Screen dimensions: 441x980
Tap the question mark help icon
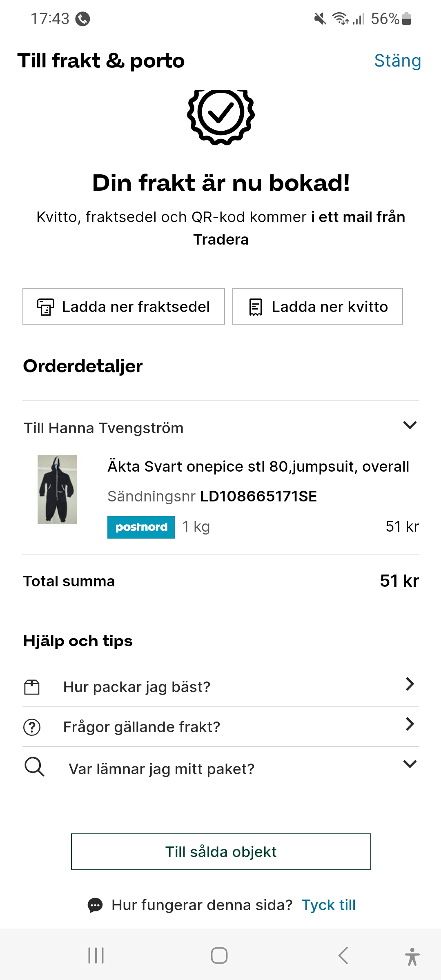pyautogui.click(x=32, y=727)
